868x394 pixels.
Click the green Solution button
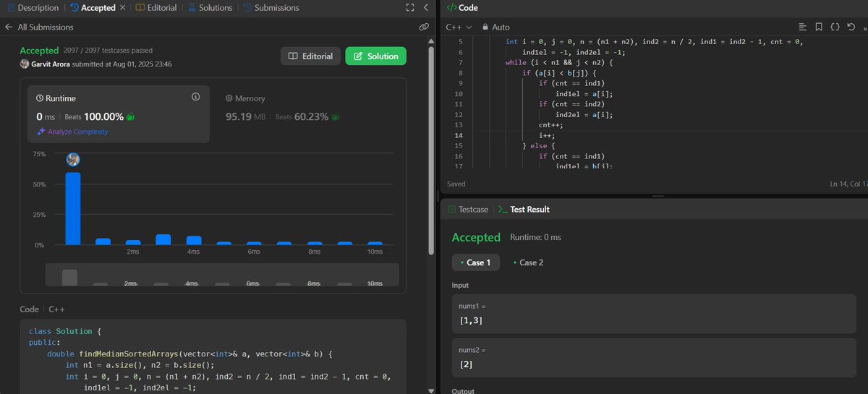click(x=375, y=56)
